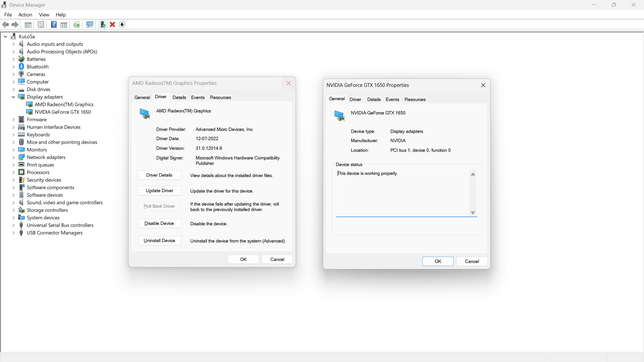Screen dimensions: 644x362
Task: Collapse the Display adapters node
Action: coord(13,97)
